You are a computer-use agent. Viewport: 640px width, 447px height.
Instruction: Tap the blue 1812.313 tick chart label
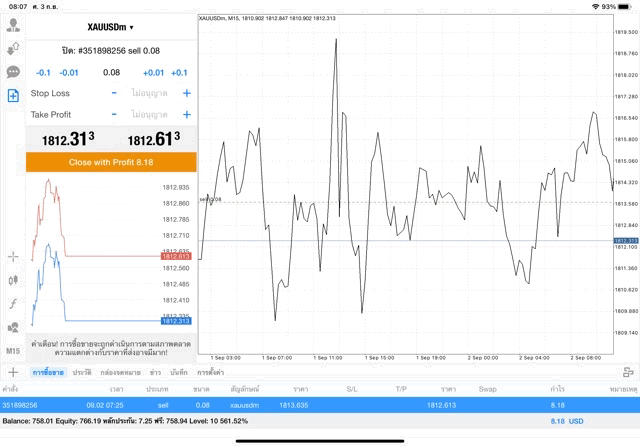(176, 321)
